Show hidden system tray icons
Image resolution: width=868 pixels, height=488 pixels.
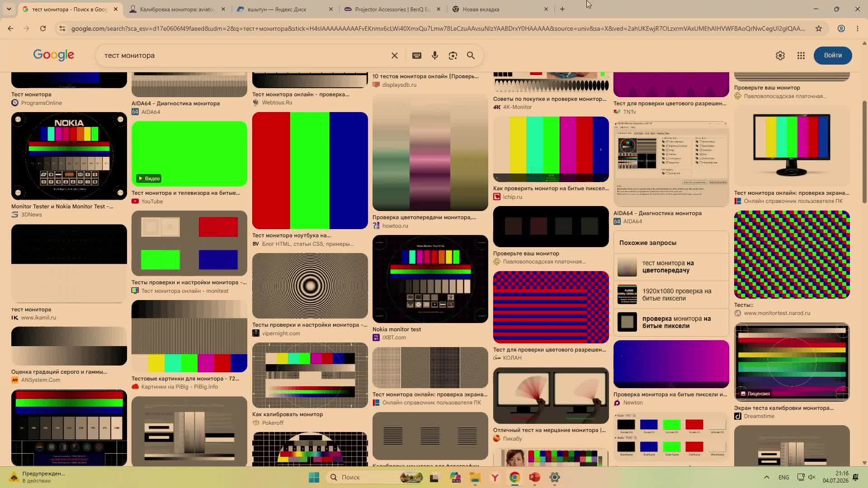click(x=766, y=477)
